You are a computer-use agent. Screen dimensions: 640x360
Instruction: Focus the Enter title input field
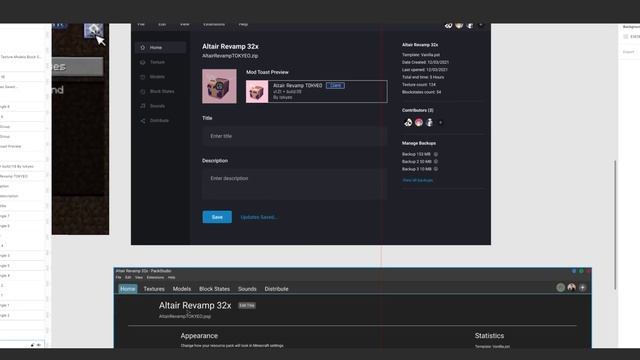pyautogui.click(x=294, y=136)
